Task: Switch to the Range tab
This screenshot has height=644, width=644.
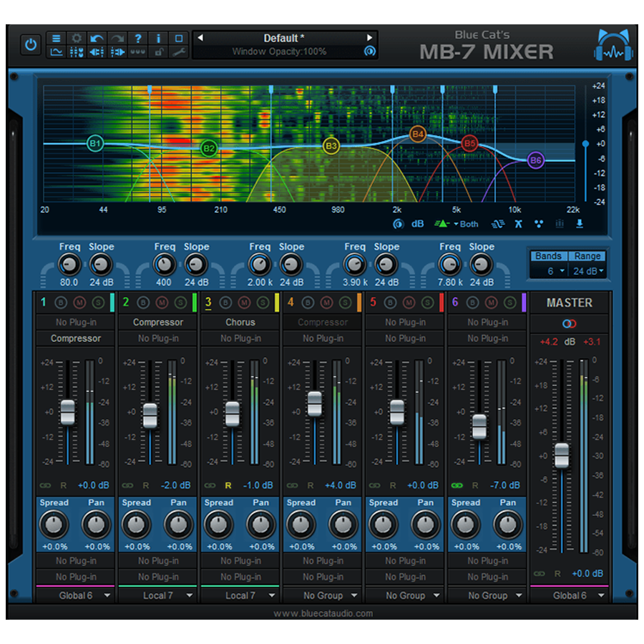Action: point(589,255)
